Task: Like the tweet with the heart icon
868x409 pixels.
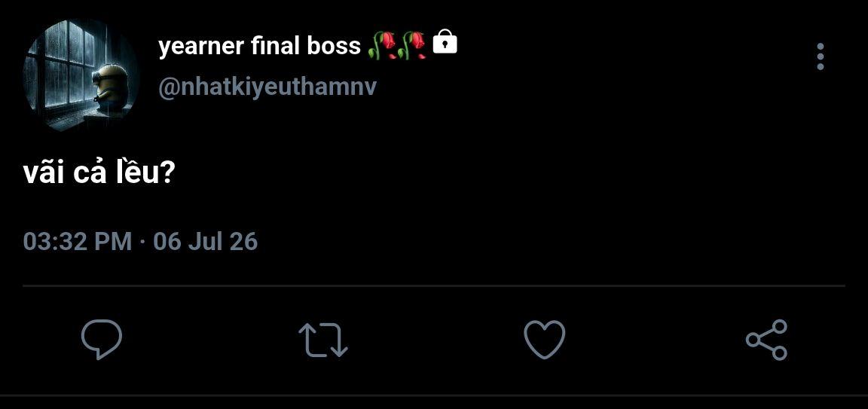Action: pyautogui.click(x=545, y=339)
